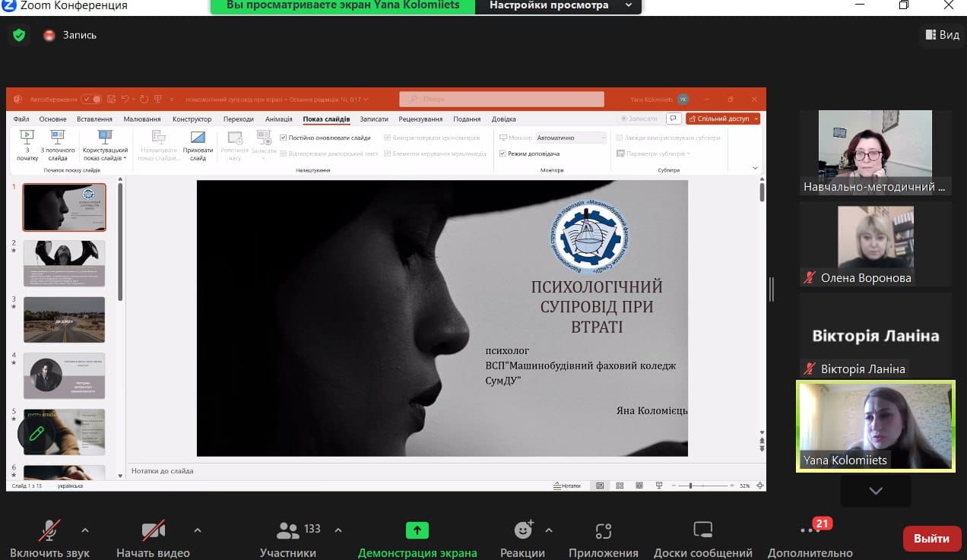
Task: Expand audio options arrow beside microphone
Action: pyautogui.click(x=85, y=530)
